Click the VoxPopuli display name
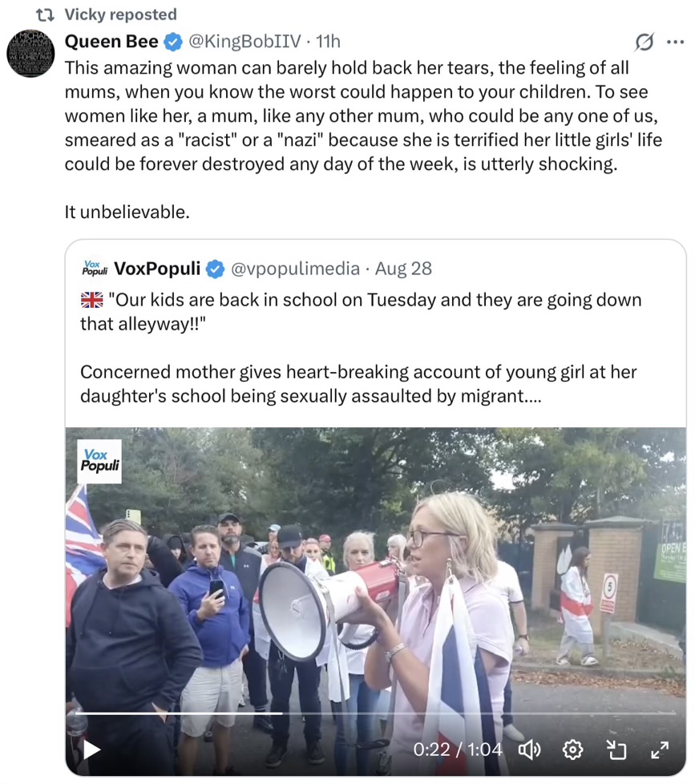Screen dimensions: 695x784 pos(157,269)
